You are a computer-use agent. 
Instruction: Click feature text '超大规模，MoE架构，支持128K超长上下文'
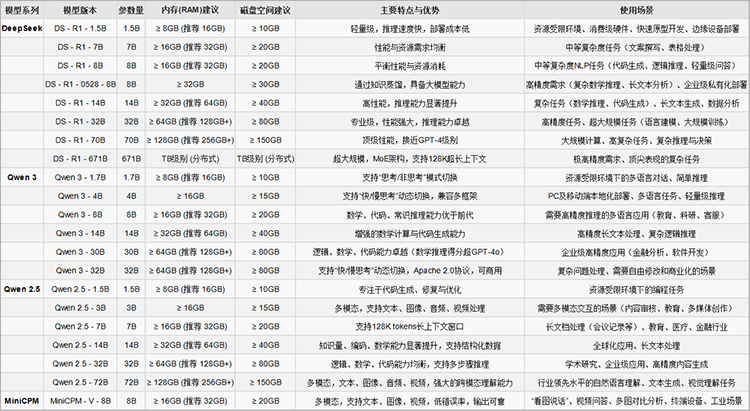pos(410,159)
